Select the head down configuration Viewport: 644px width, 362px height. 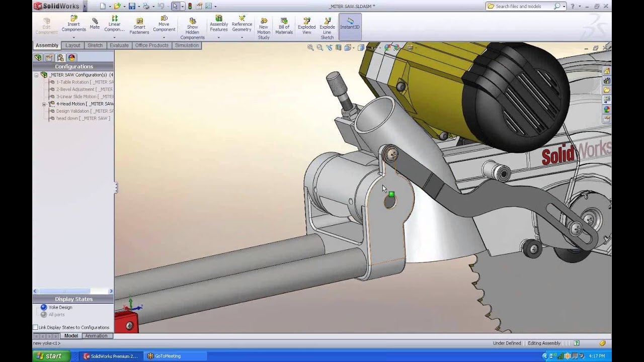coord(79,118)
